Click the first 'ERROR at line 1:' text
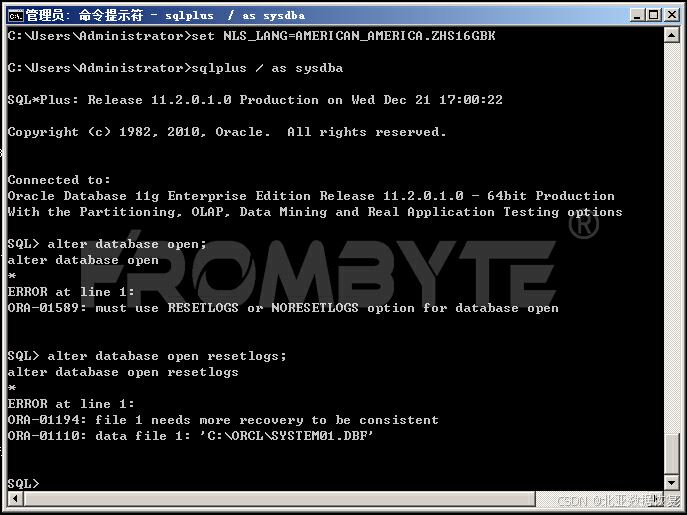687x515 pixels. [x=71, y=292]
